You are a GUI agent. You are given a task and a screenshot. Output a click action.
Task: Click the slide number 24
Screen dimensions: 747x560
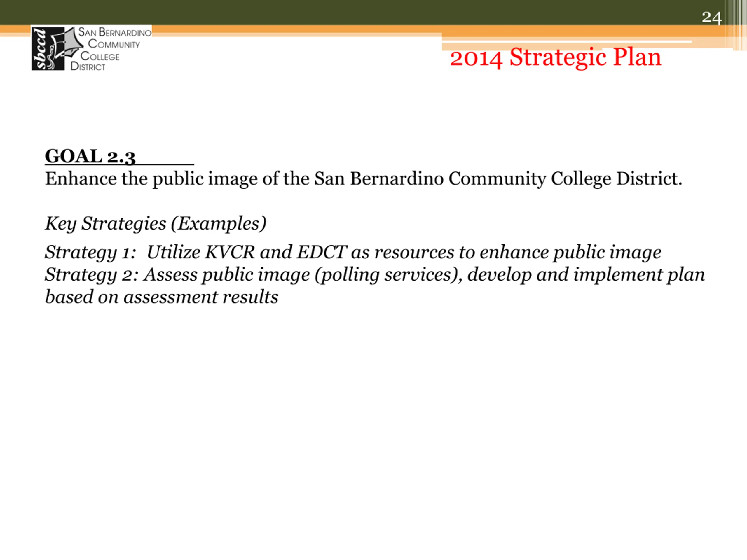pos(711,17)
